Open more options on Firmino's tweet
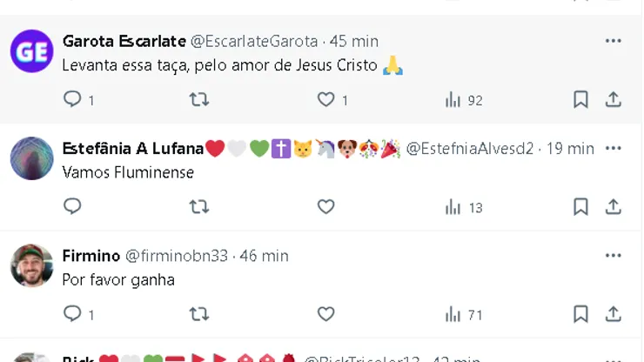Screen dimensions: 644x362 (614, 256)
